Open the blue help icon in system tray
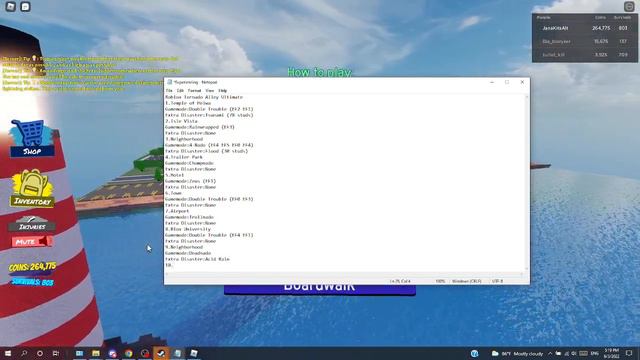Image resolution: width=640 pixels, height=360 pixels. 474,353
